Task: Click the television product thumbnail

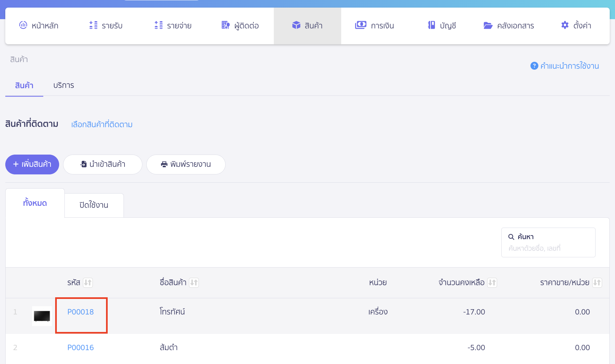Action: click(42, 316)
